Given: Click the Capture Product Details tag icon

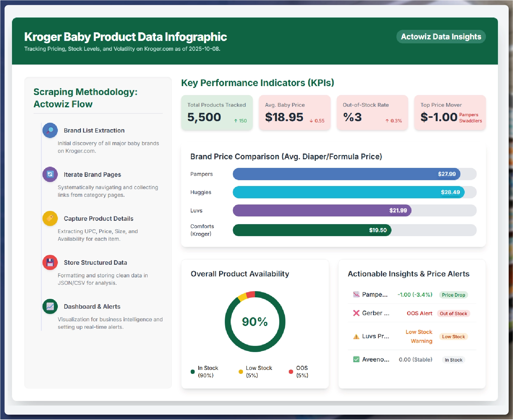Looking at the screenshot, I should [x=50, y=218].
